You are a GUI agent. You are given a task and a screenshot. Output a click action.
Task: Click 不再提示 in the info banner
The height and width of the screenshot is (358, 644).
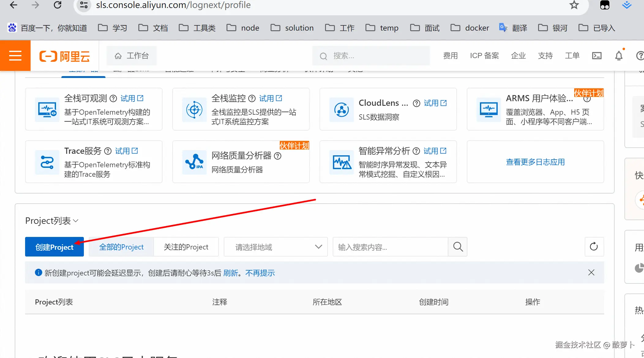[x=260, y=273]
